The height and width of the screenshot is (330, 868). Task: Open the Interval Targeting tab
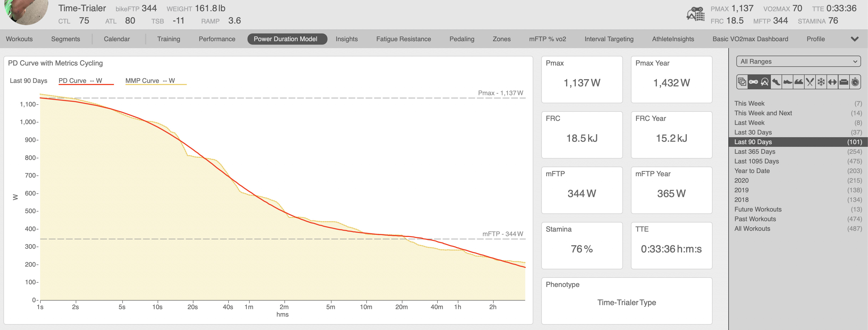608,39
